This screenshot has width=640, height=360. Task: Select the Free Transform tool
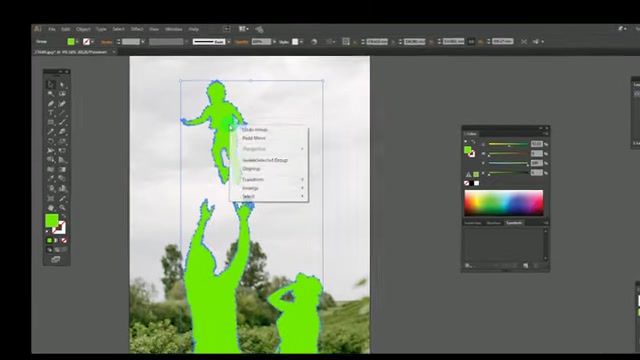coord(62,151)
